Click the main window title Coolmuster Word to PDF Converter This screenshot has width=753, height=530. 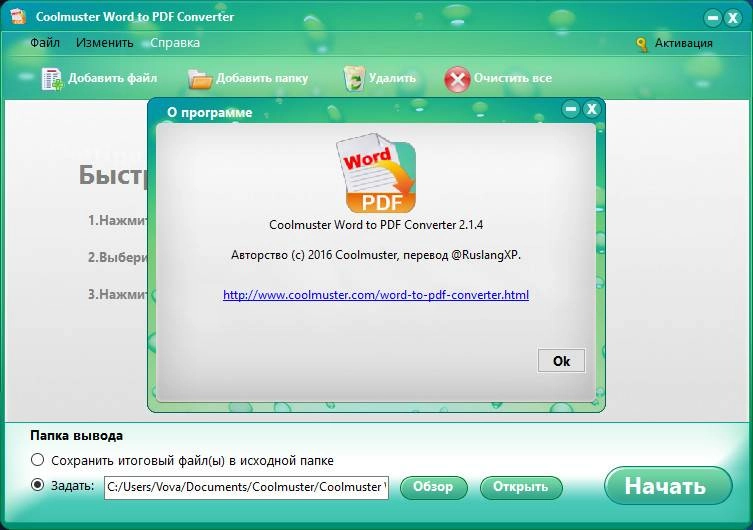tap(135, 16)
